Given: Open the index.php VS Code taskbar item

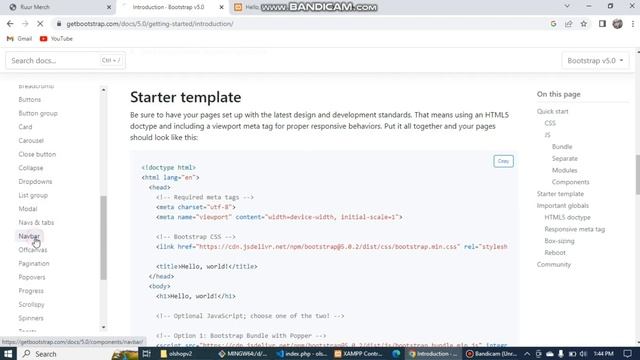Looking at the screenshot, I should pos(302,354).
